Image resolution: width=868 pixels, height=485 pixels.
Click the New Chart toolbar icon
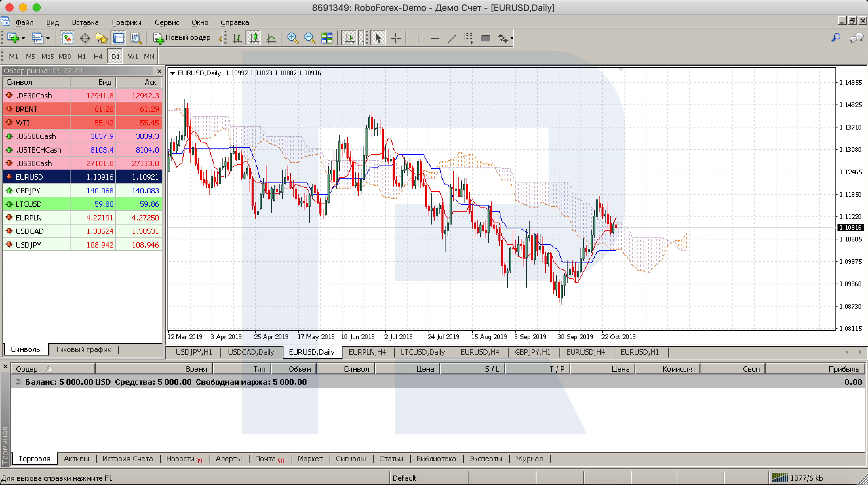[x=13, y=38]
